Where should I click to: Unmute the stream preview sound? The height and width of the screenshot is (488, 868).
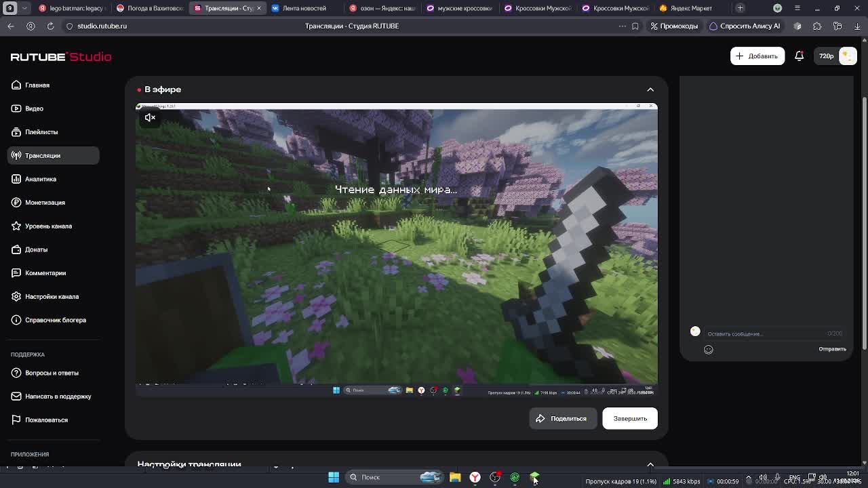(150, 118)
